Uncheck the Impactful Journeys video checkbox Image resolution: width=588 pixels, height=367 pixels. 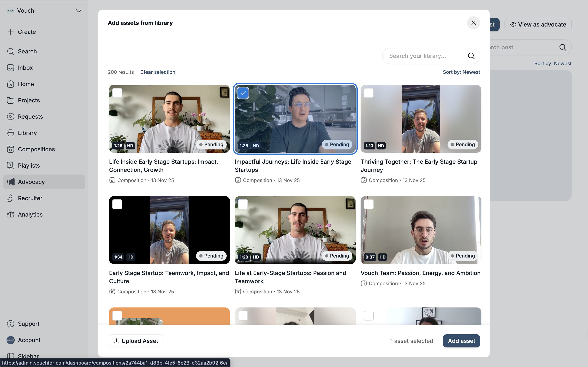[x=243, y=93]
